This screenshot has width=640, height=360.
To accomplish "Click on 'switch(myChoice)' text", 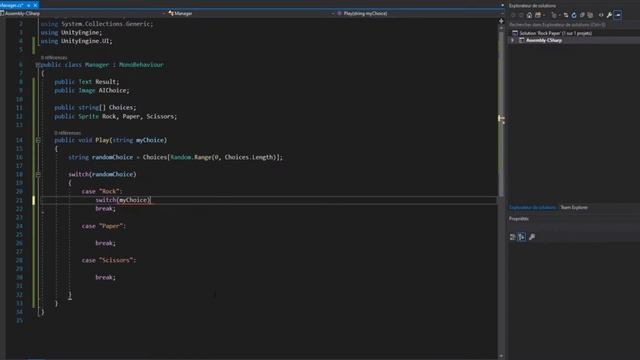I will [x=123, y=200].
